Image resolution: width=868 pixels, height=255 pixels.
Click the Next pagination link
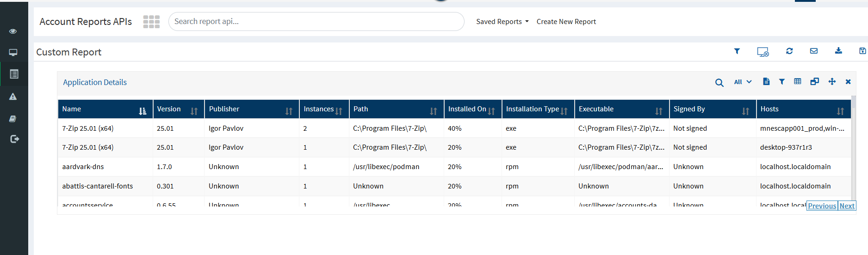[x=847, y=206]
